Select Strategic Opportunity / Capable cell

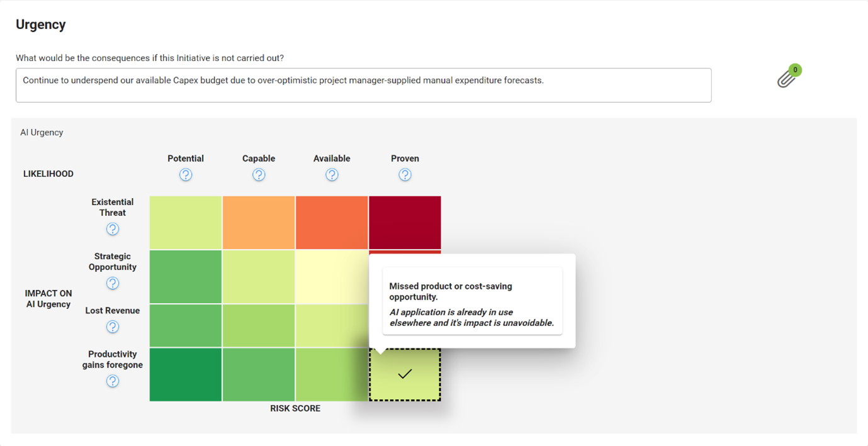[x=259, y=277]
